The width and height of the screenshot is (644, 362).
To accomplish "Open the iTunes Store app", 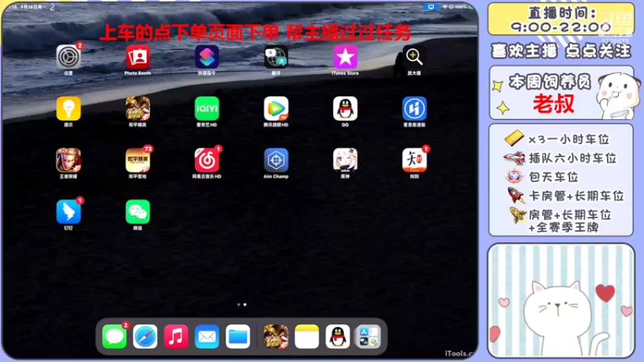I will pyautogui.click(x=345, y=57).
